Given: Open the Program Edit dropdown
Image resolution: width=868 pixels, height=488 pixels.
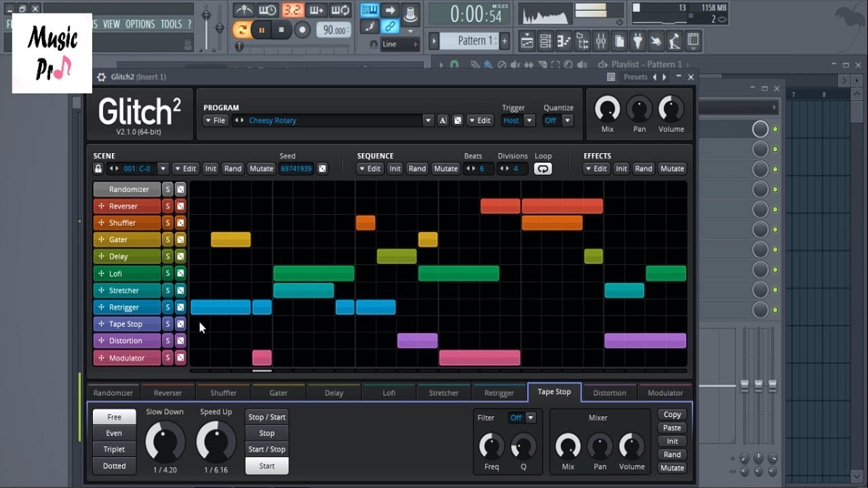Looking at the screenshot, I should point(480,121).
